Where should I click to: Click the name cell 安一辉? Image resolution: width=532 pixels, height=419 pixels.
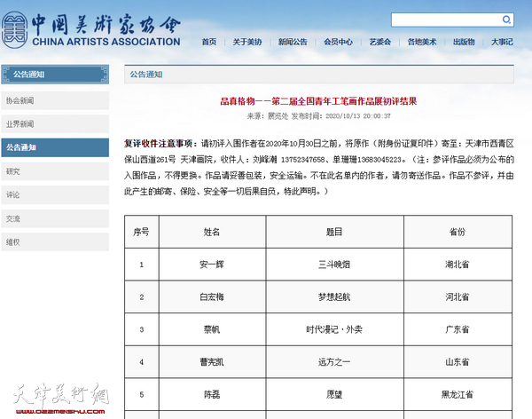click(x=212, y=265)
